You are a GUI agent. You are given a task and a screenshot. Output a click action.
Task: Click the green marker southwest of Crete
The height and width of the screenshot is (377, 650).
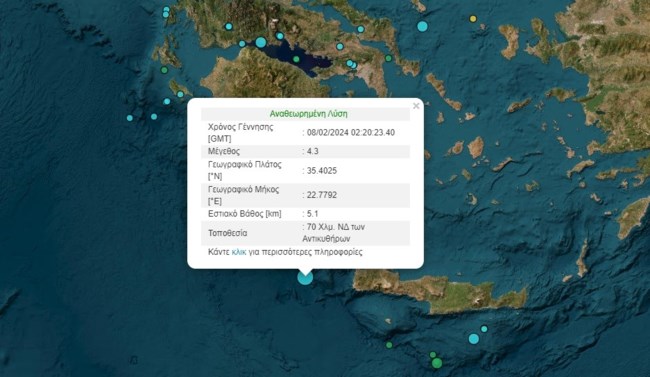click(x=389, y=345)
